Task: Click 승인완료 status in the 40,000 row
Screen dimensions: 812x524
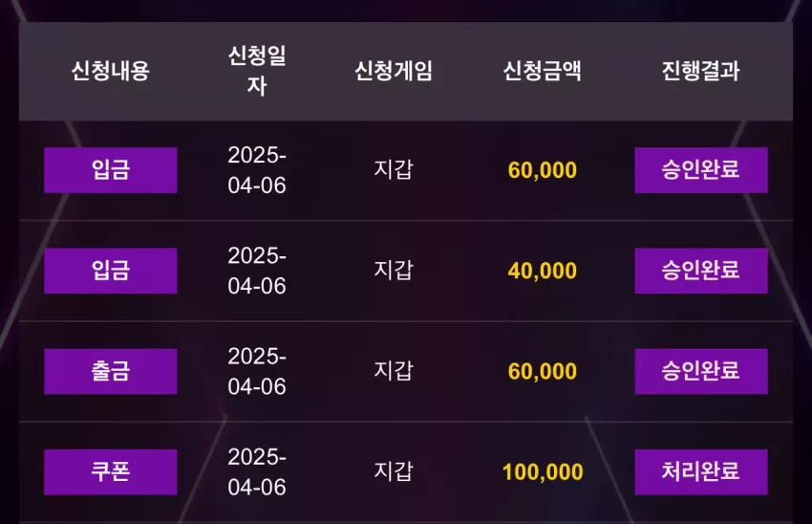Action: click(x=701, y=271)
